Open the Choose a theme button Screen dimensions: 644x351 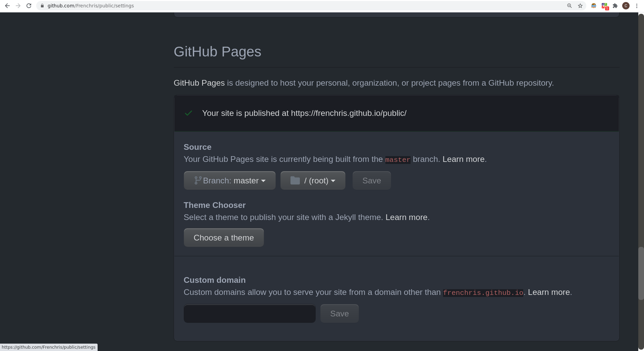(x=224, y=238)
